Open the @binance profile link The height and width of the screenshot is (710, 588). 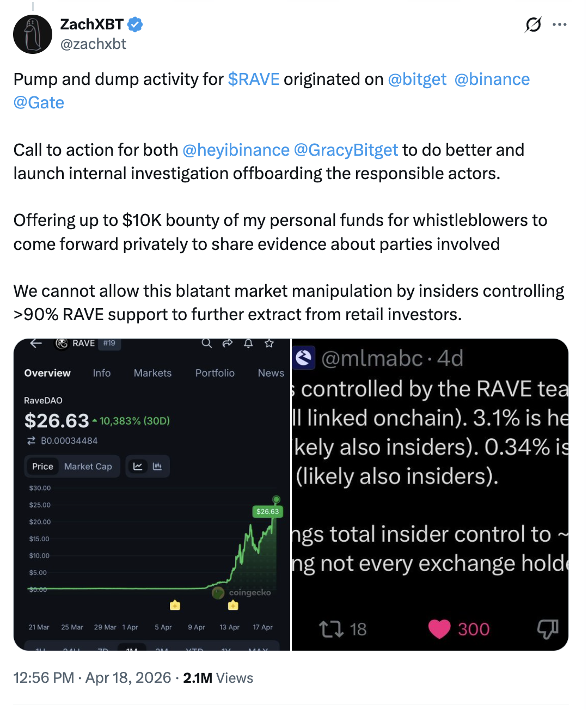click(493, 79)
